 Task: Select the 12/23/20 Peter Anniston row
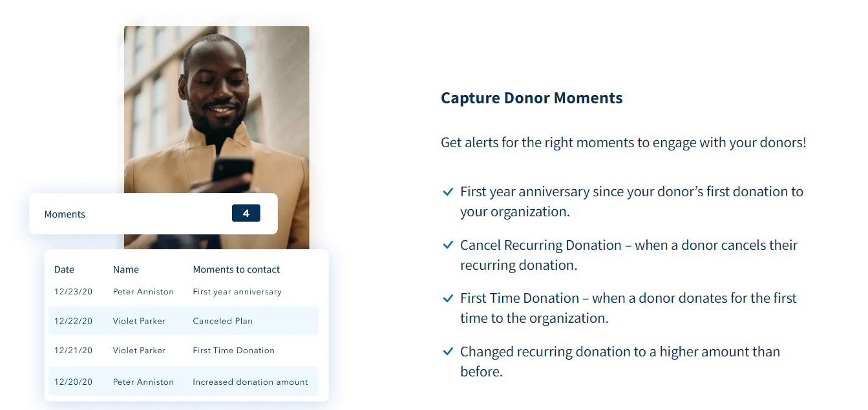point(184,292)
